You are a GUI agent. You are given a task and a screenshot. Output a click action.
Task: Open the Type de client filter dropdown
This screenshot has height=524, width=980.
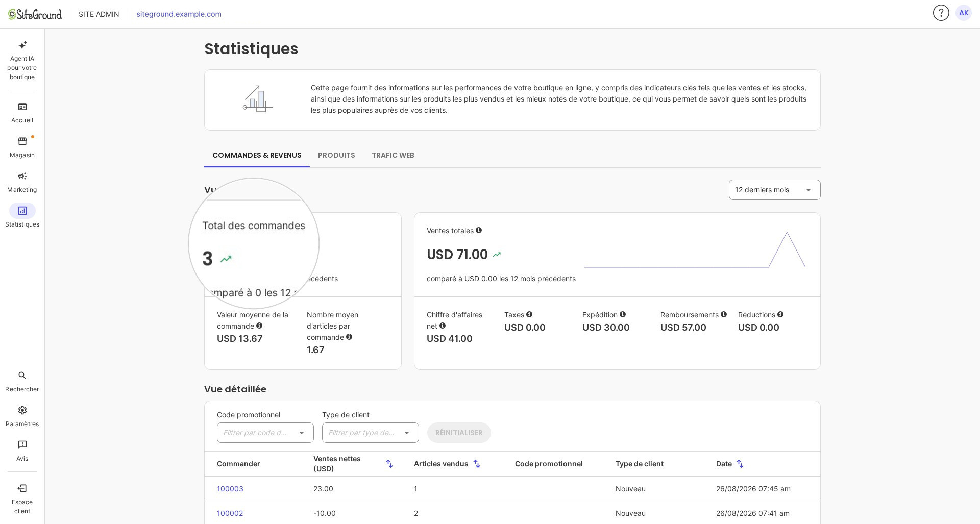370,433
